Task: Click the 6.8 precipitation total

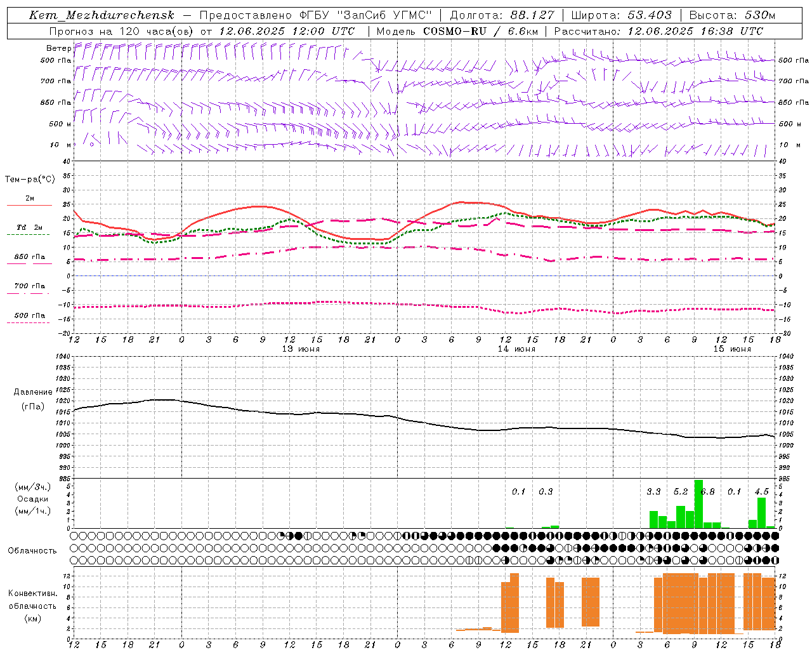Action: pyautogui.click(x=707, y=491)
